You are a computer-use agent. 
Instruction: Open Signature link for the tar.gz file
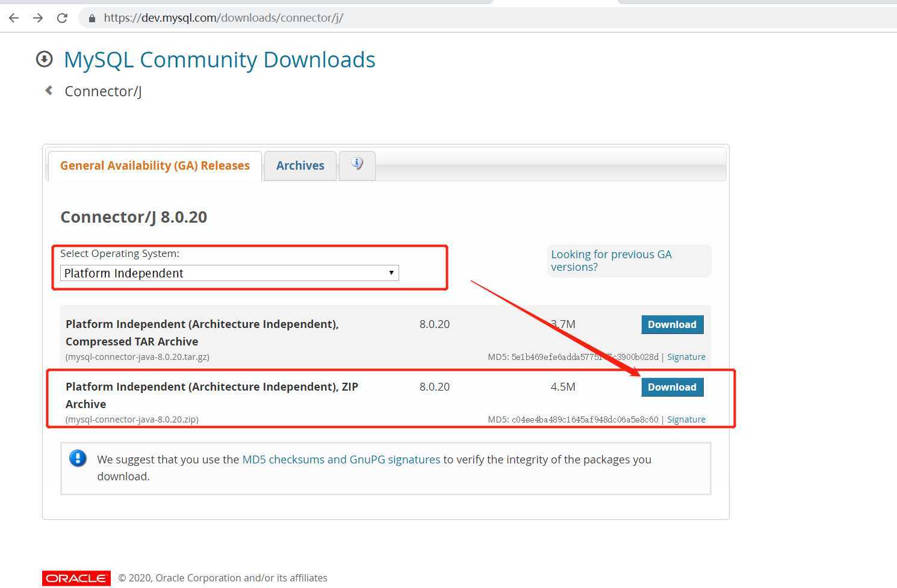click(686, 357)
